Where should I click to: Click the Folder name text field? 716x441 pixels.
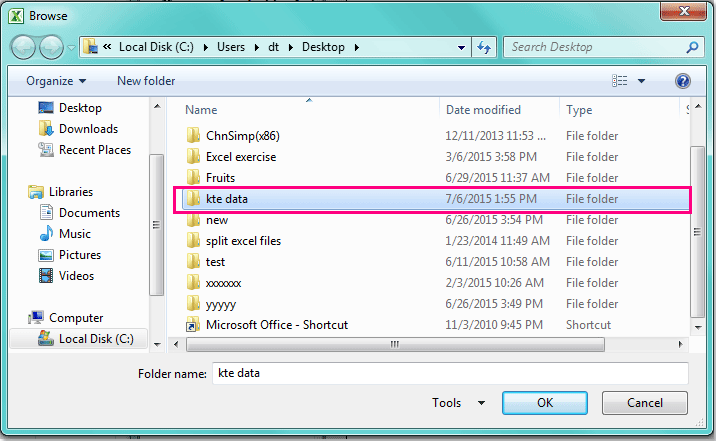pos(448,372)
